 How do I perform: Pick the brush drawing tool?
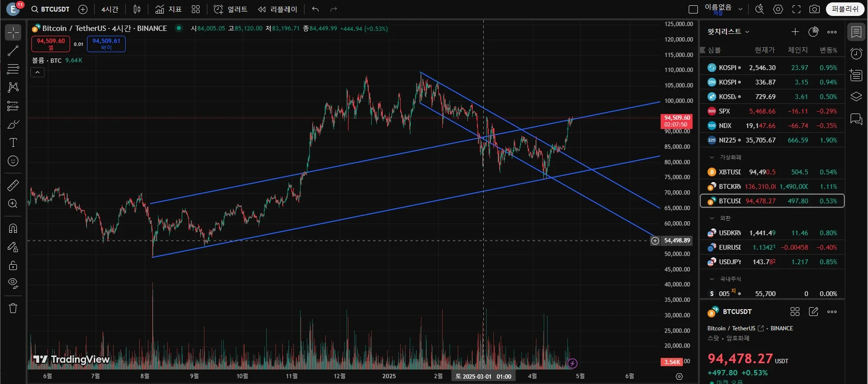tap(13, 124)
